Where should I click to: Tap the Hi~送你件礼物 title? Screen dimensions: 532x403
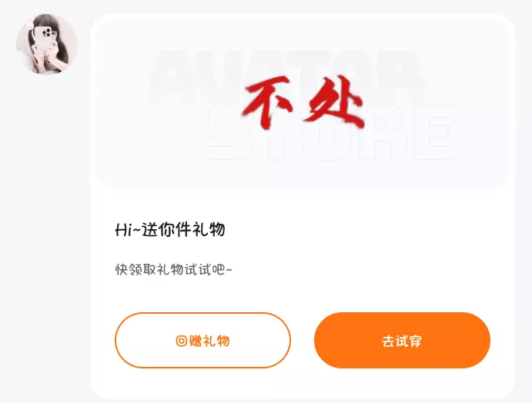(x=170, y=229)
